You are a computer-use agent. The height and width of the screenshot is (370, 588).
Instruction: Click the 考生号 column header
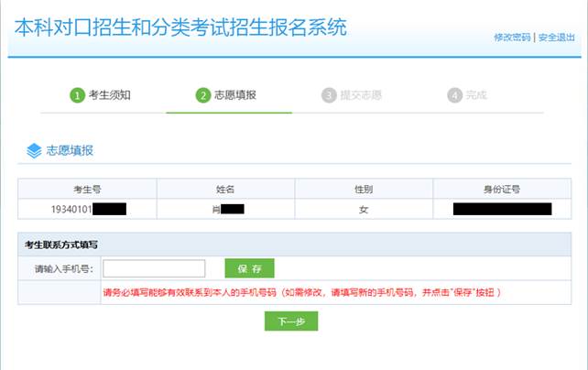pyautogui.click(x=87, y=189)
